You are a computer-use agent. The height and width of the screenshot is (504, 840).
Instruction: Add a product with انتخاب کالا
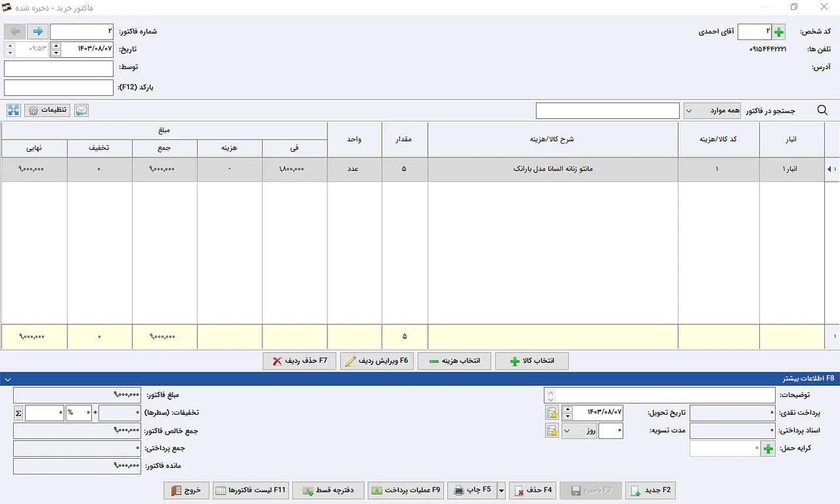click(x=532, y=361)
